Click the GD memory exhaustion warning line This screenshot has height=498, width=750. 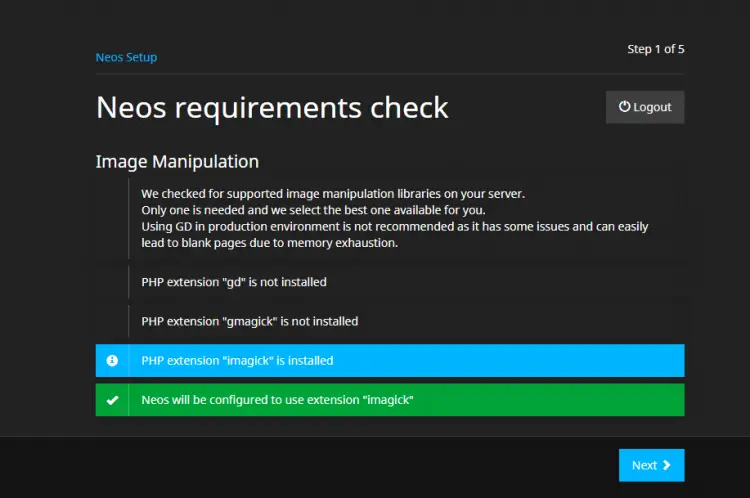395,234
